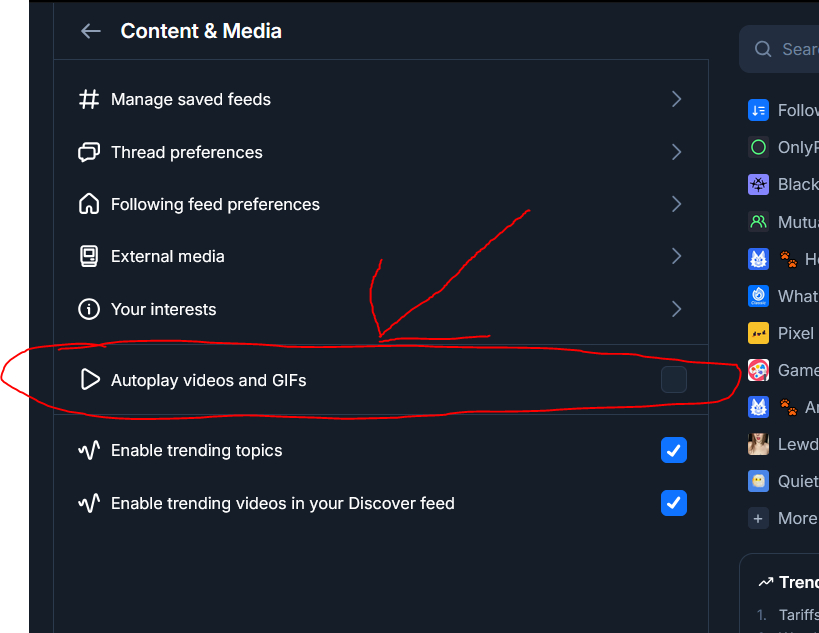Viewport: 819px width, 633px height.
Task: Uncheck the Enable trending topics checkbox
Action: point(674,450)
